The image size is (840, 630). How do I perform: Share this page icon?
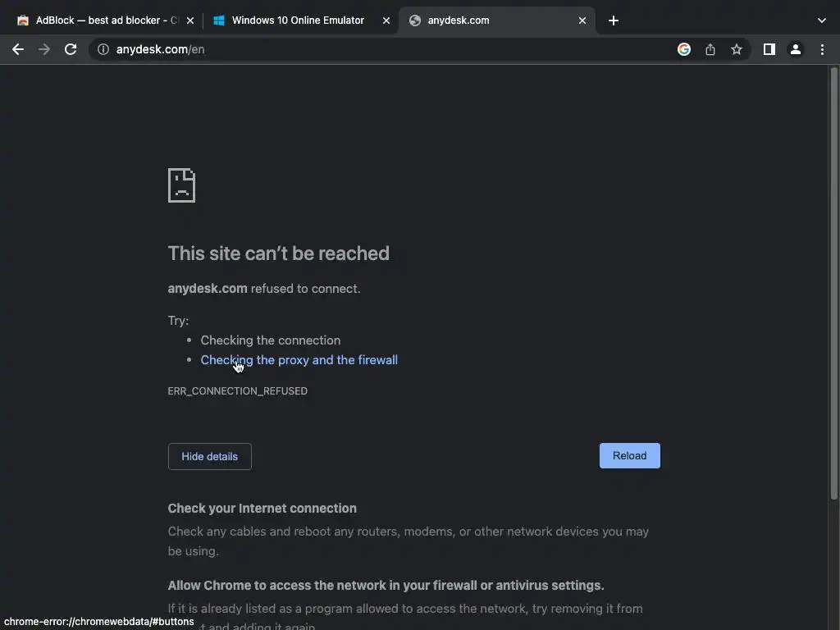click(710, 49)
